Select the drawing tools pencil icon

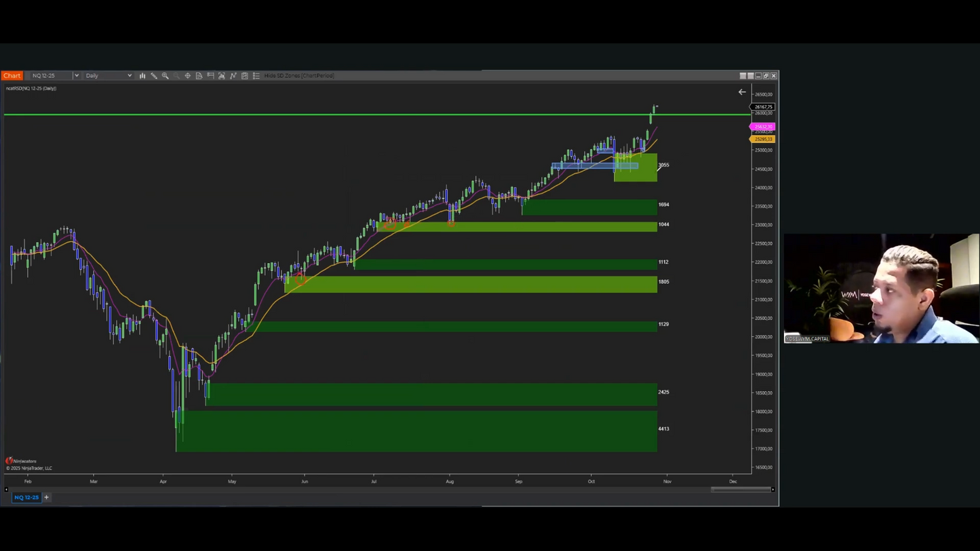154,76
